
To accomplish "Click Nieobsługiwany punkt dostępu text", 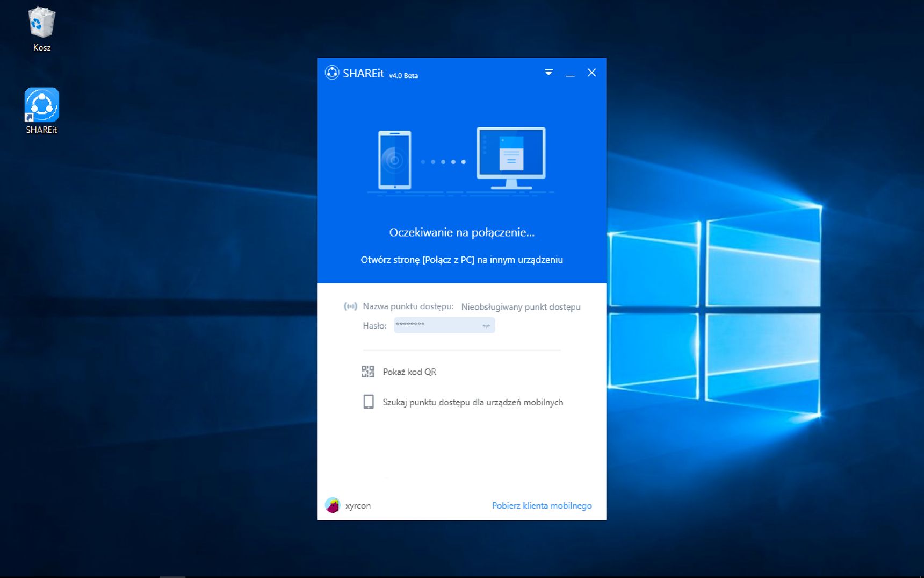I will [521, 307].
